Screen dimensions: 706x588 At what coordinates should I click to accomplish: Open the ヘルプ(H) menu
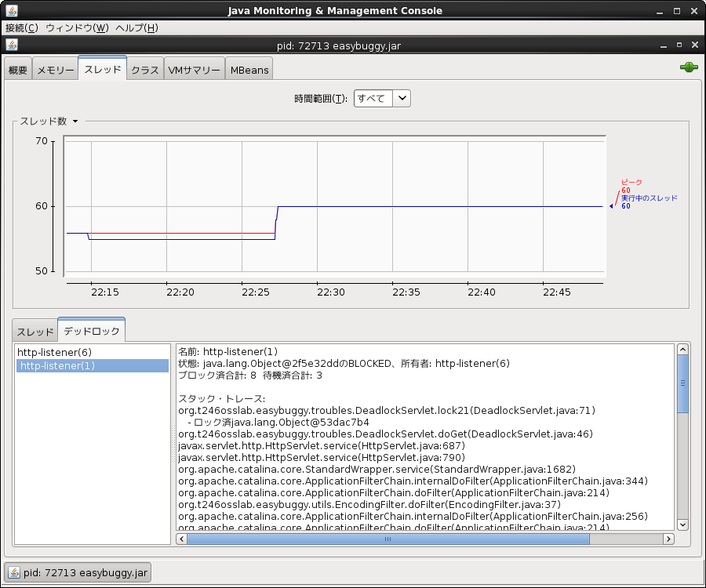point(136,28)
